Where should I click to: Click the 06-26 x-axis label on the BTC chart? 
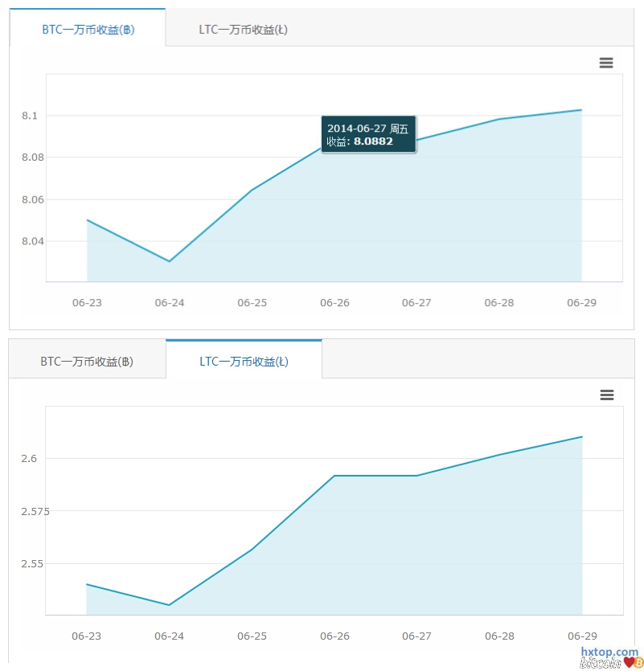334,303
